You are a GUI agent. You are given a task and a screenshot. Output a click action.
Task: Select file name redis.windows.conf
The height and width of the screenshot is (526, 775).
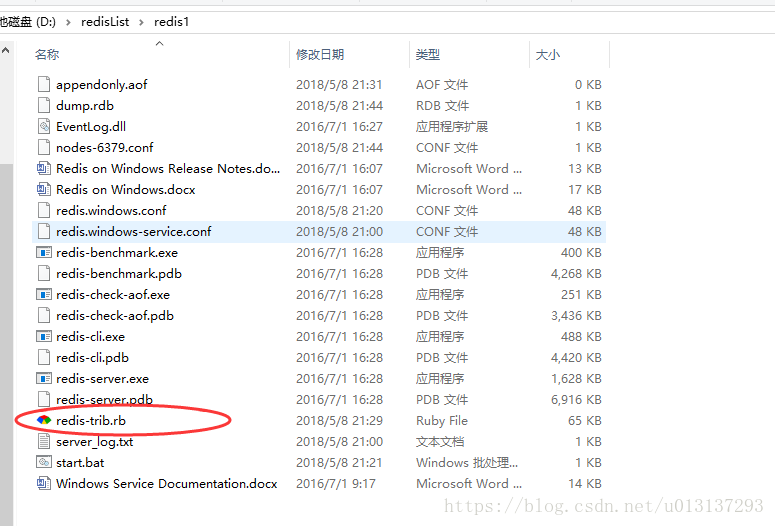tap(111, 211)
